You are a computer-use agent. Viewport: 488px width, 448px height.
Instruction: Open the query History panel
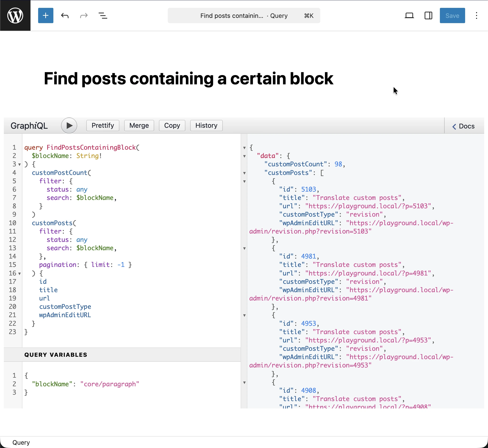tap(206, 126)
